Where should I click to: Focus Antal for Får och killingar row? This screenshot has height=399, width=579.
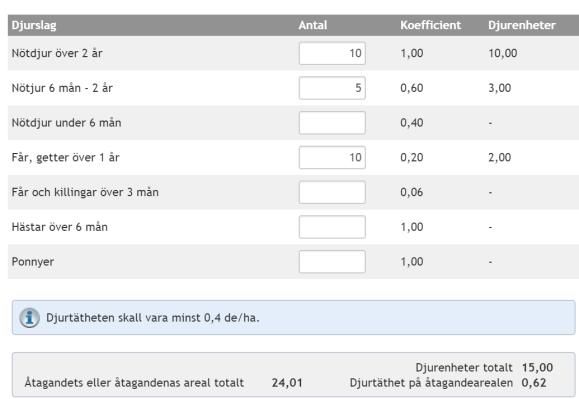pyautogui.click(x=332, y=192)
